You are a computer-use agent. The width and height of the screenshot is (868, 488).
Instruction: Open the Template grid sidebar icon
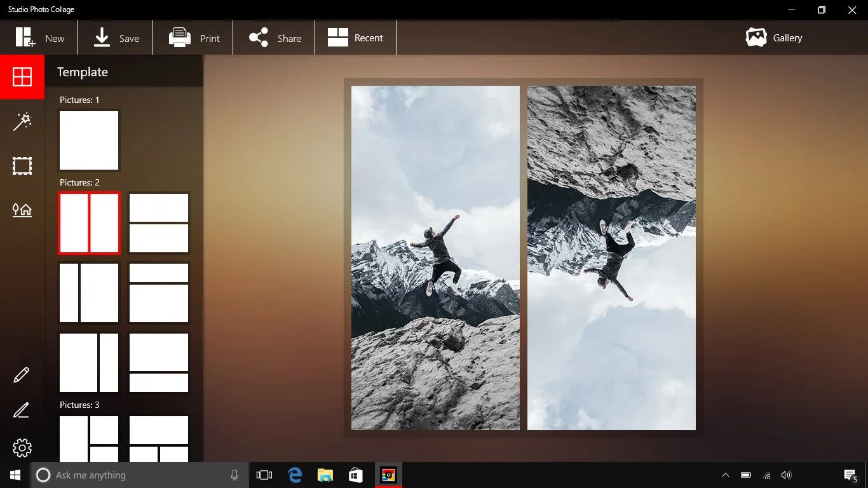coord(22,77)
